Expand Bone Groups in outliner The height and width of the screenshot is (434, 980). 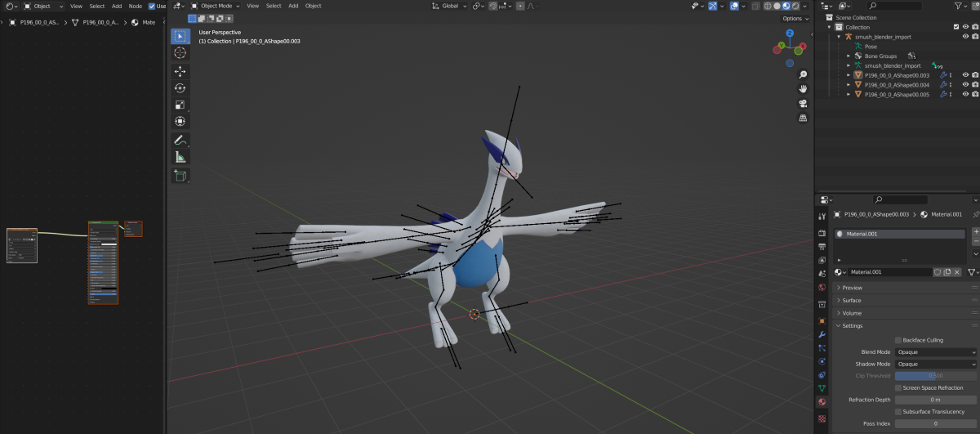click(x=849, y=56)
